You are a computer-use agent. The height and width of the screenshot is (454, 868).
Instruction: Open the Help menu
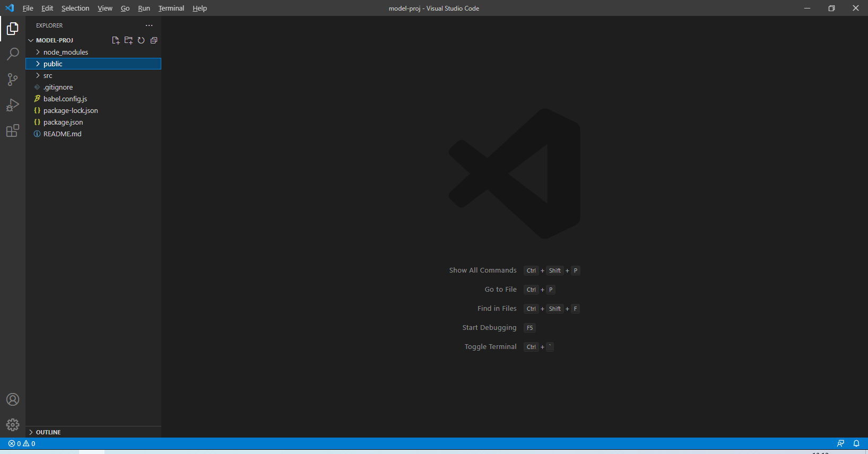199,8
